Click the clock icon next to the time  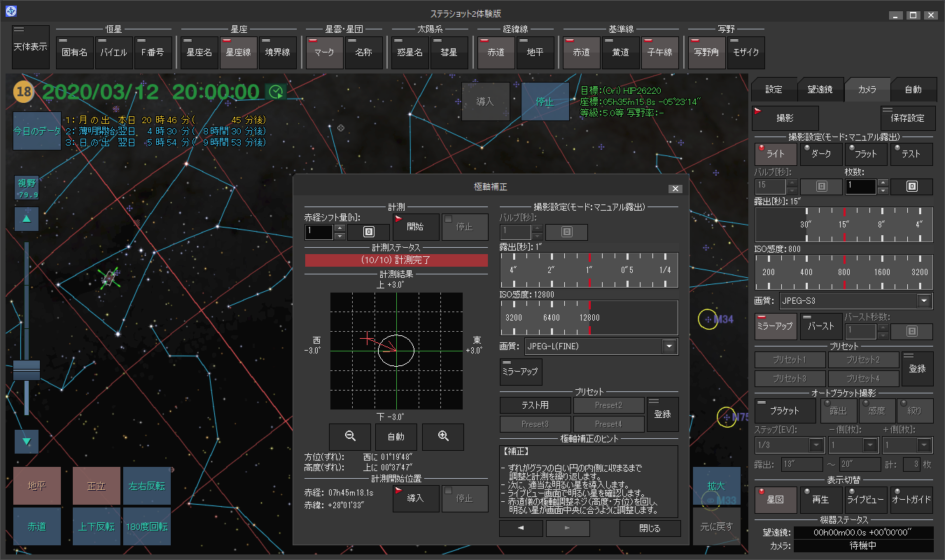pos(276,92)
